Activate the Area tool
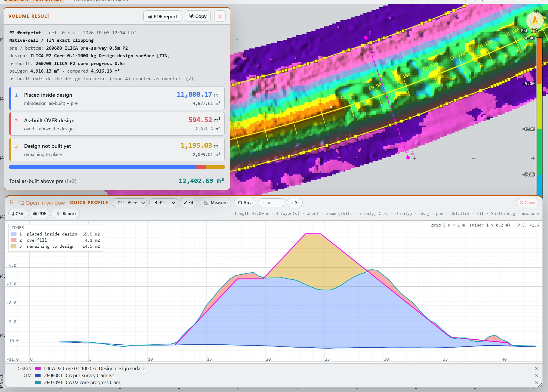The image size is (548, 392). pos(245,203)
